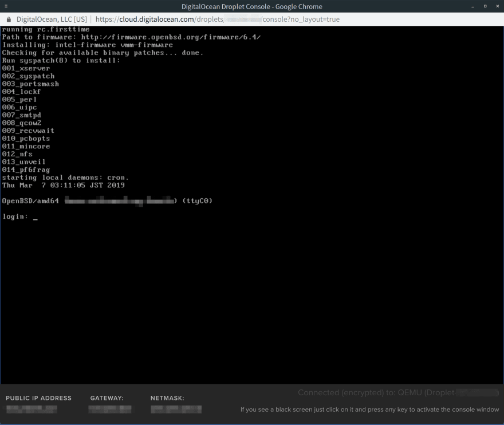The width and height of the screenshot is (504, 425).
Task: Maximize the Droplet Console window
Action: click(x=485, y=6)
